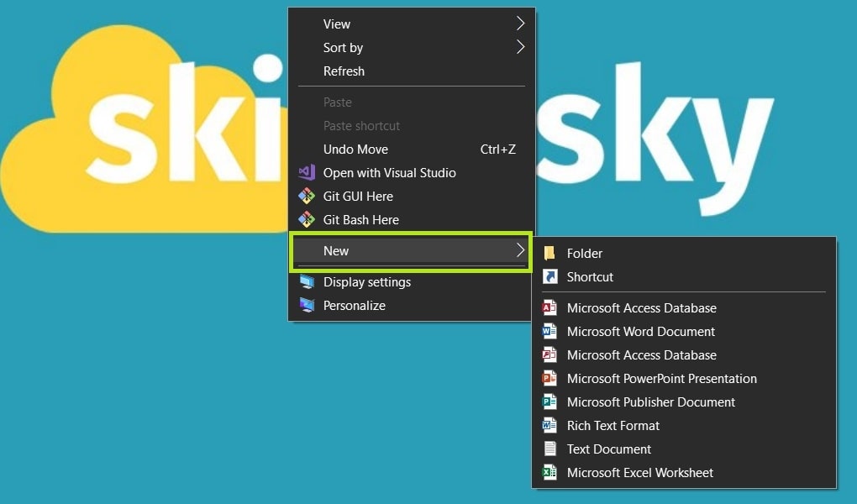The width and height of the screenshot is (857, 504).
Task: Open Display settings via its monitor icon
Action: click(x=307, y=282)
